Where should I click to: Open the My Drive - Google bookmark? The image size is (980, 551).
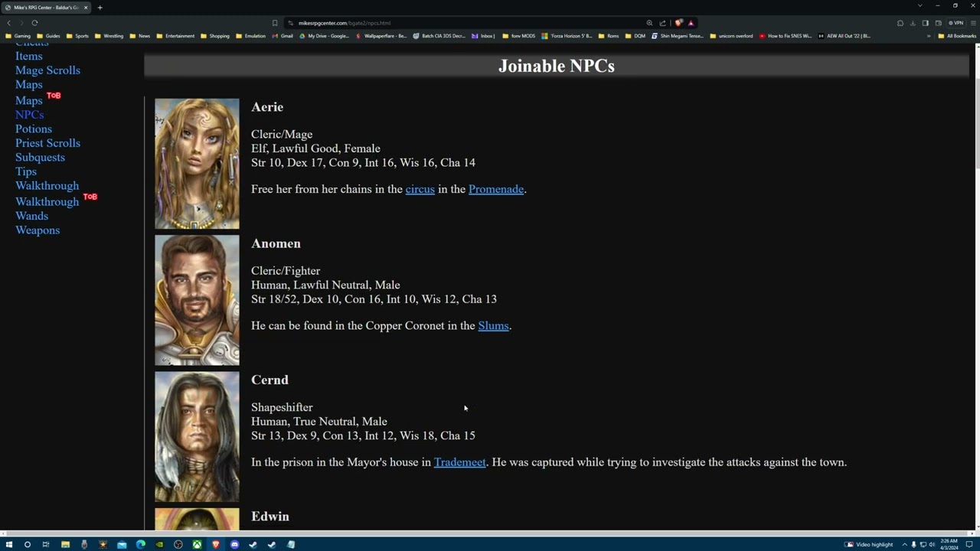(x=324, y=36)
